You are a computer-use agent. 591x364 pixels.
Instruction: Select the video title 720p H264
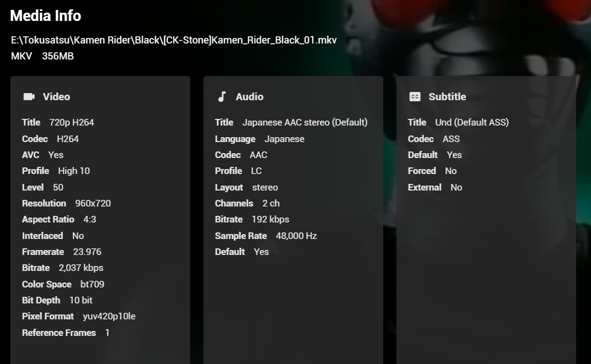(72, 122)
